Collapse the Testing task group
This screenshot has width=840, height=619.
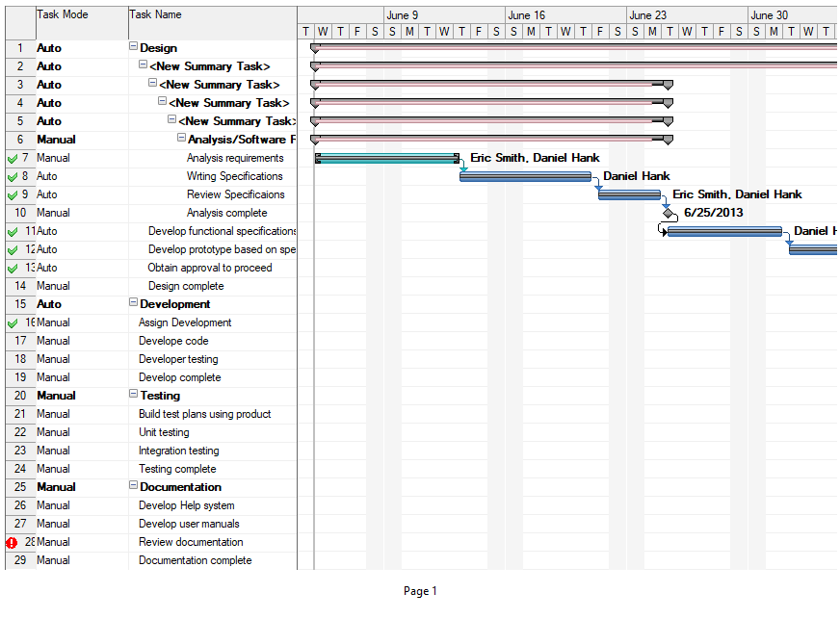(133, 395)
